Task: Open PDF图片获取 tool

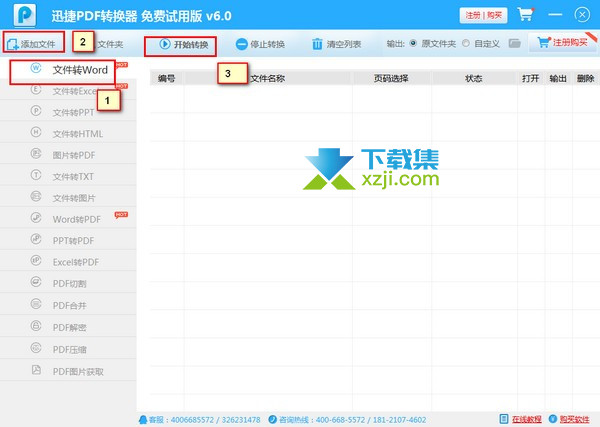Action: pyautogui.click(x=68, y=372)
